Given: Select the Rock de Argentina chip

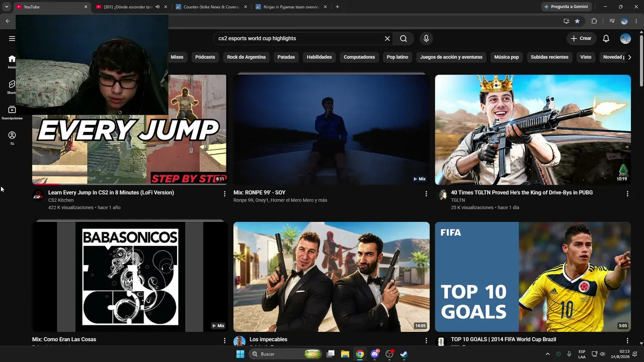Looking at the screenshot, I should (247, 57).
